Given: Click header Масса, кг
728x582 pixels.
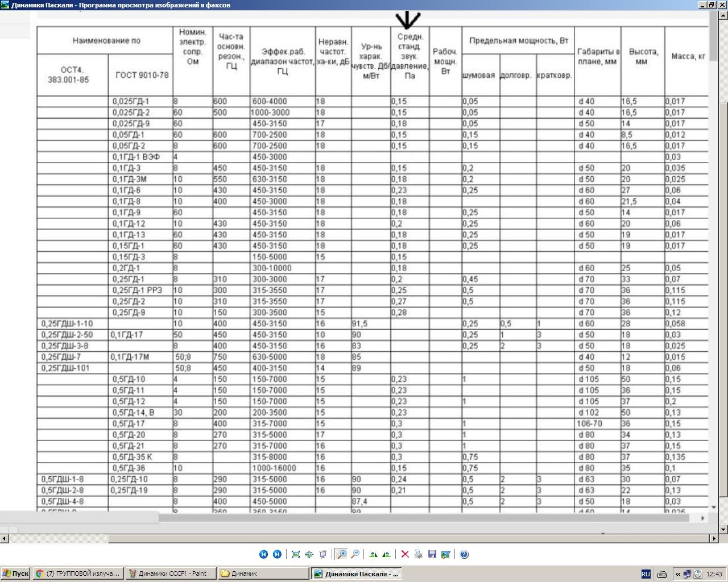Looking at the screenshot, I should (x=688, y=56).
